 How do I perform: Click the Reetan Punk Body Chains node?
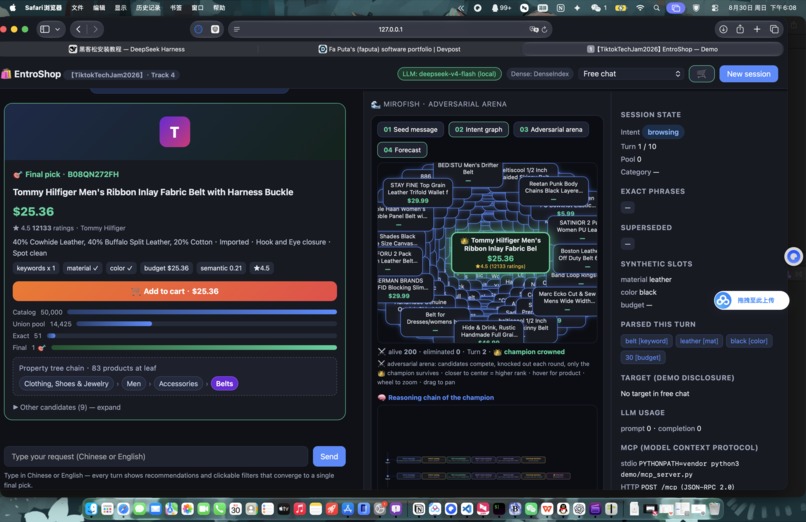[x=553, y=190]
